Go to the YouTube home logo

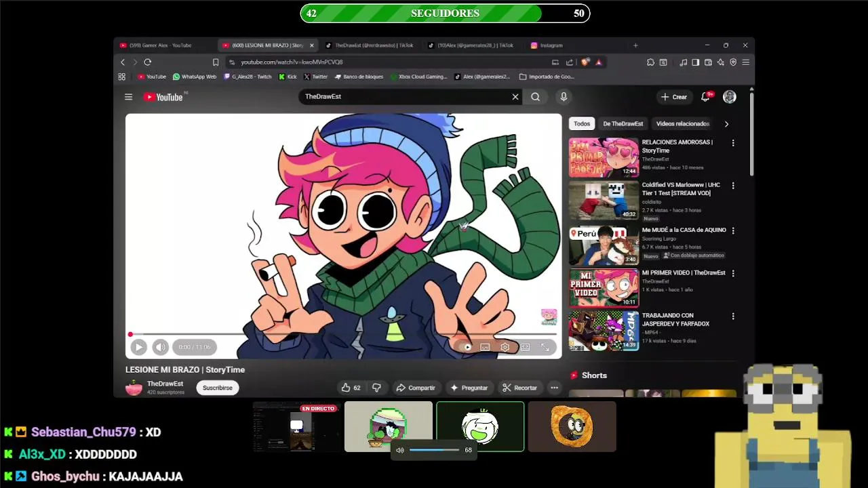(x=163, y=97)
